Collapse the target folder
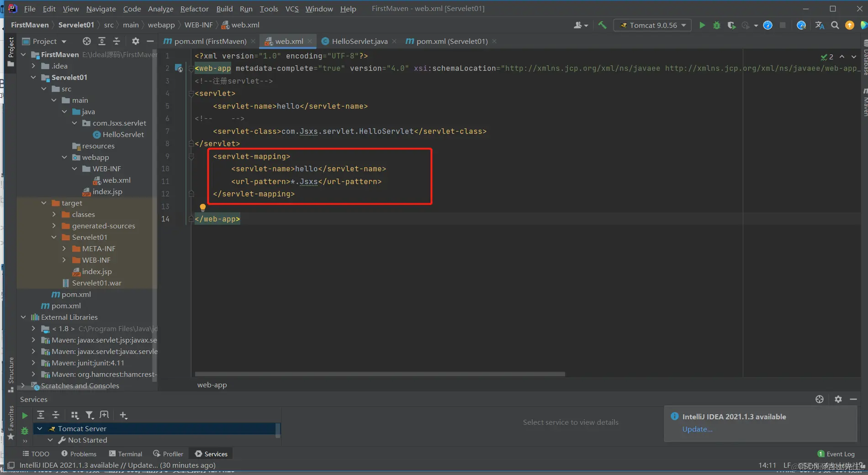This screenshot has width=868, height=475. pyautogui.click(x=44, y=203)
